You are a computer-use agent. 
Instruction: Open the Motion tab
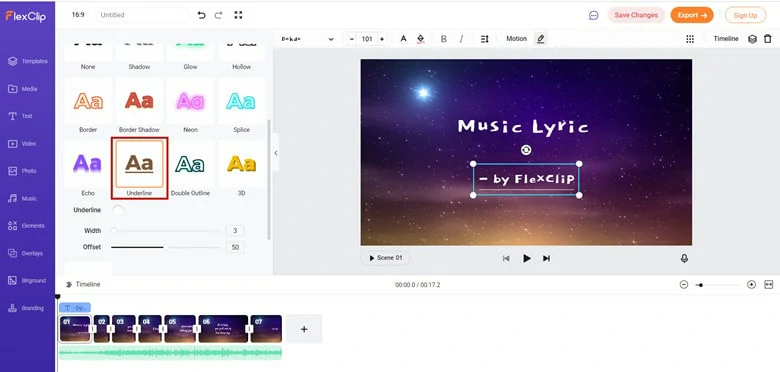[516, 39]
